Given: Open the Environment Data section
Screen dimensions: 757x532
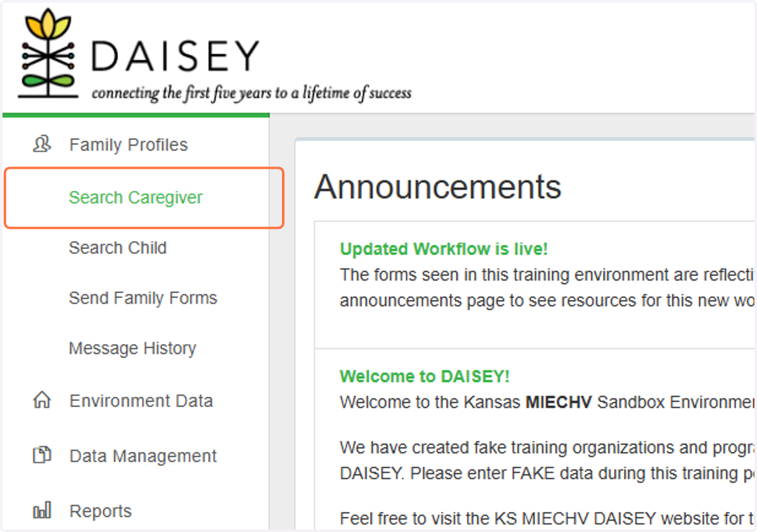Looking at the screenshot, I should point(141,401).
